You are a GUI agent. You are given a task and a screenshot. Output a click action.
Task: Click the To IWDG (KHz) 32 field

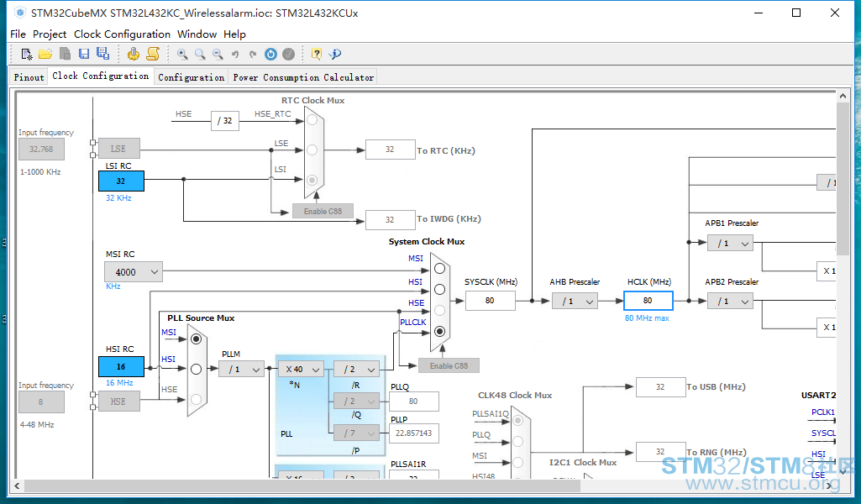[390, 219]
